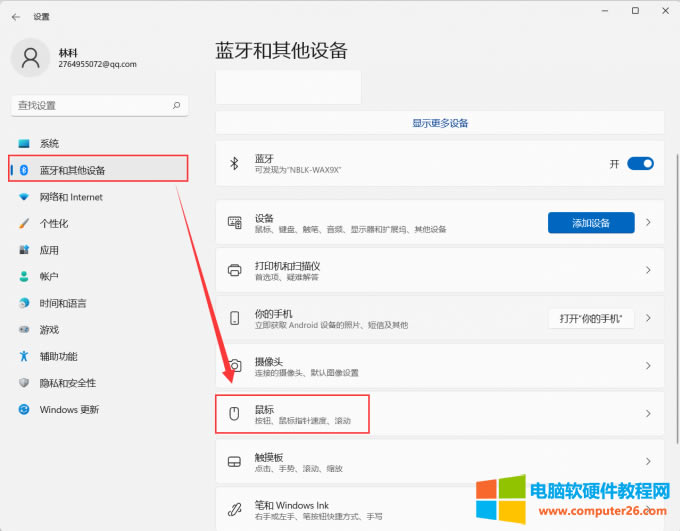Click the search magnifier icon
Image resolution: width=680 pixels, height=531 pixels.
click(x=177, y=105)
